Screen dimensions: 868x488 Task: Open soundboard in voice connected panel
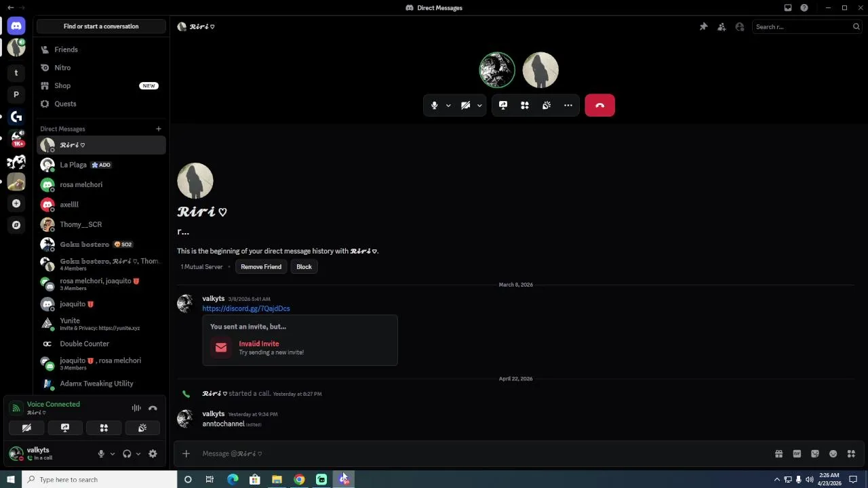point(142,428)
